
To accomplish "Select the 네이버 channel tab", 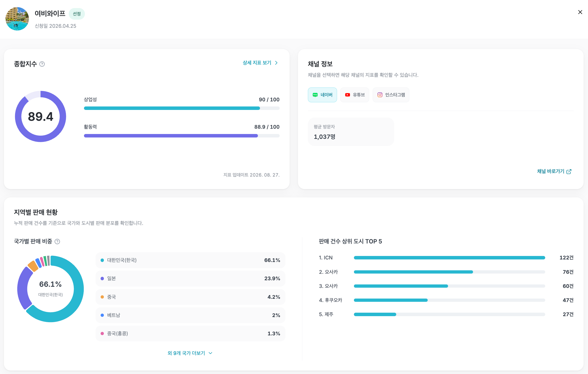I will click(x=322, y=95).
